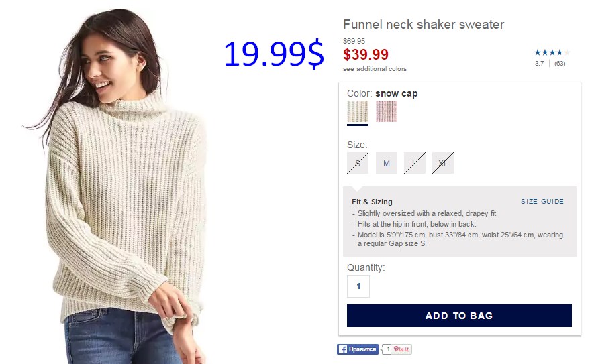590x364 pixels.
Task: Click the star rating icons
Action: (552, 52)
